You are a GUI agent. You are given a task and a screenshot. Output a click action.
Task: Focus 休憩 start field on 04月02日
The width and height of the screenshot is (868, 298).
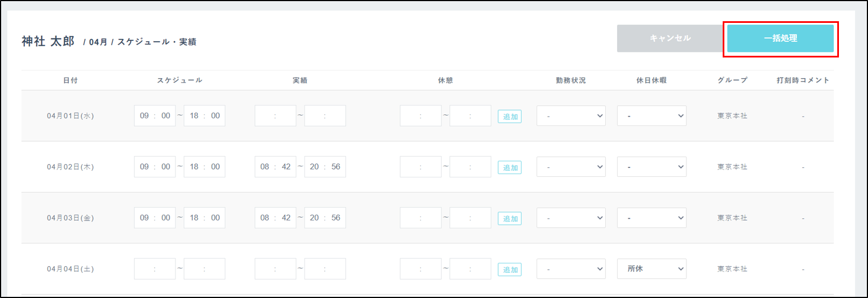point(421,166)
